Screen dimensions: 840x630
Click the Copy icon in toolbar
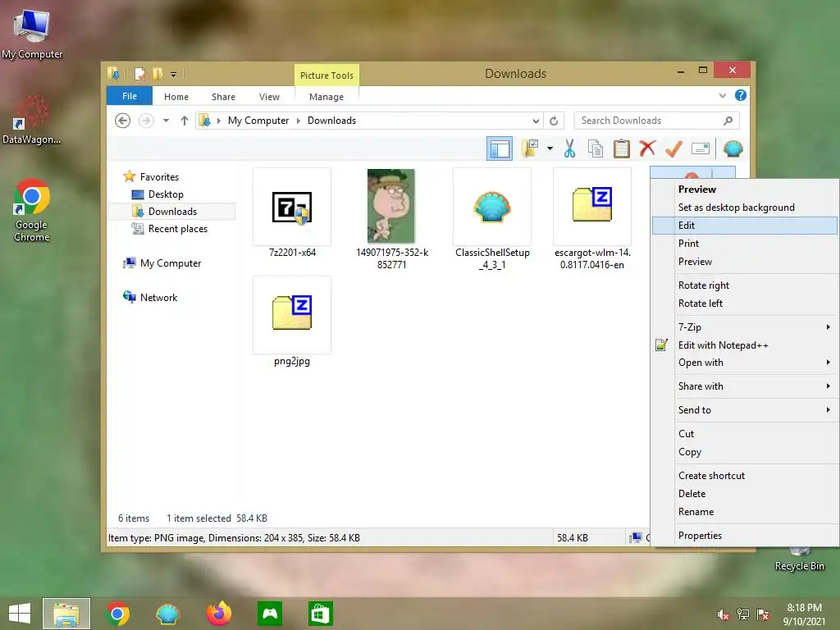[596, 148]
